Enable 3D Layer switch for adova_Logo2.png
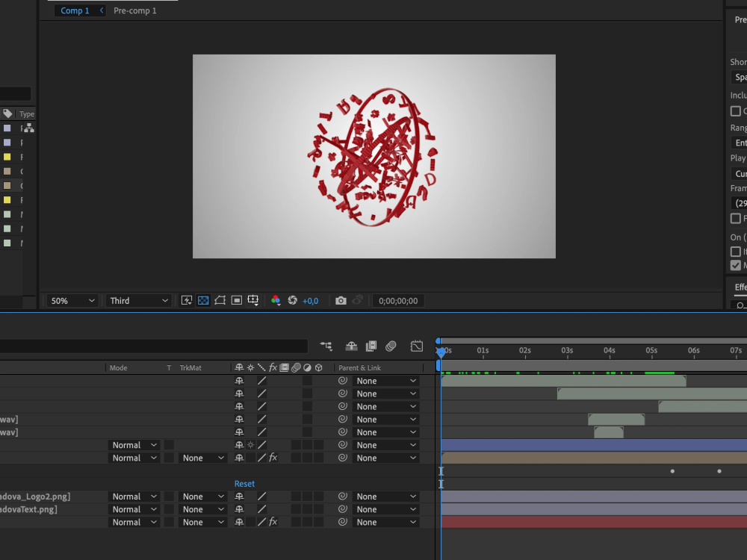 pos(319,497)
